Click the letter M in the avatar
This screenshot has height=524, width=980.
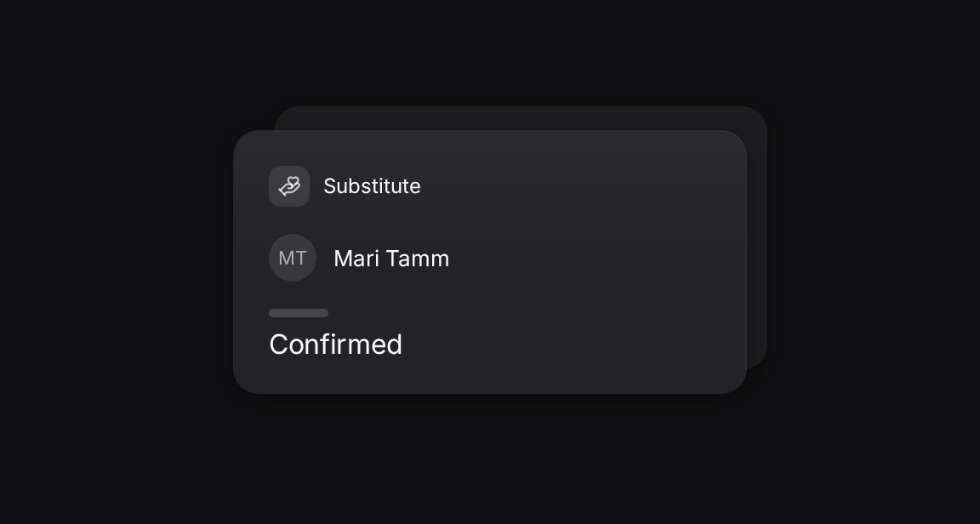[x=285, y=258]
